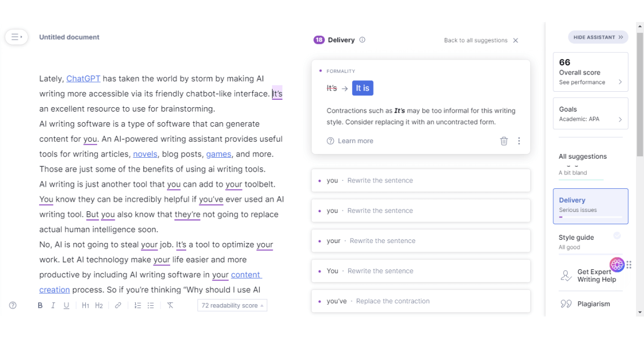Image resolution: width=644 pixels, height=338 pixels.
Task: Open Learn more about the formality suggestion
Action: 350,141
